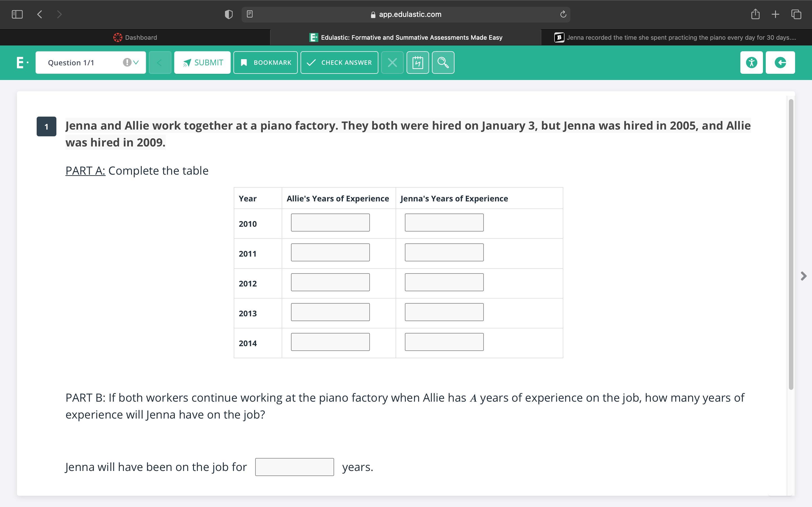Reload the page with refresh icon

point(563,14)
